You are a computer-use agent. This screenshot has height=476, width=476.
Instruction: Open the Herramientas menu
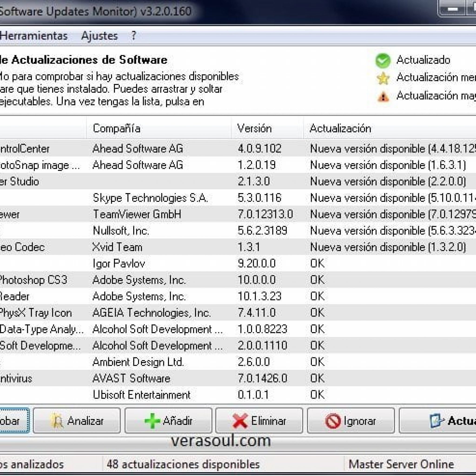click(x=33, y=36)
